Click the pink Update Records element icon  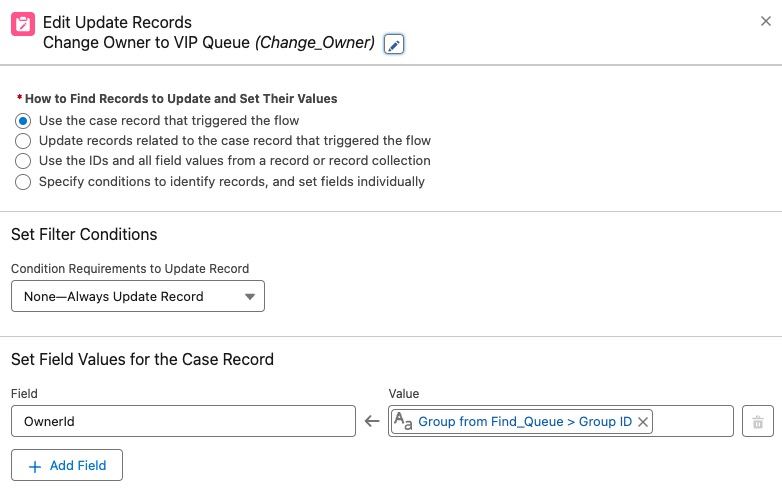[x=23, y=24]
